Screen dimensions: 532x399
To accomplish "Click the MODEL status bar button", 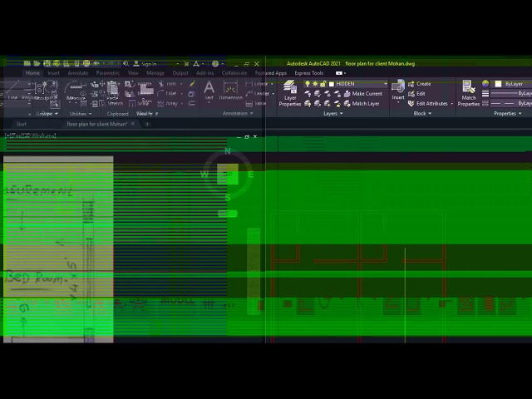I will [x=177, y=301].
